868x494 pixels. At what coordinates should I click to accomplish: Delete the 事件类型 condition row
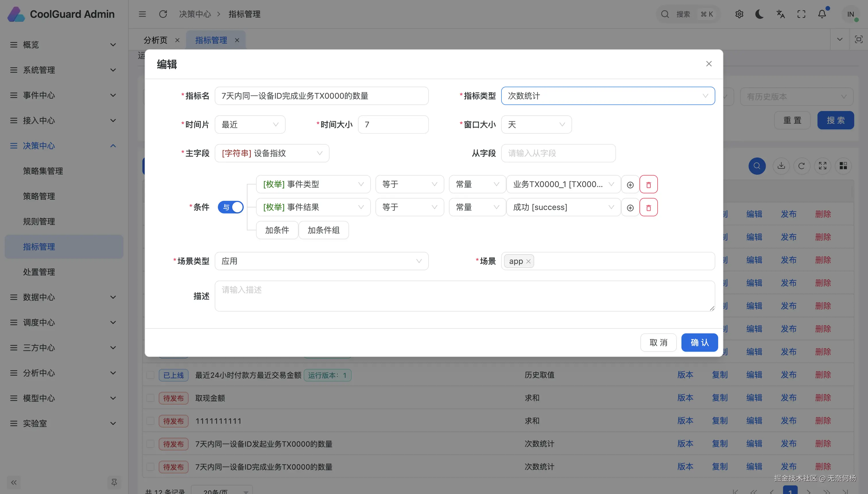pos(648,184)
